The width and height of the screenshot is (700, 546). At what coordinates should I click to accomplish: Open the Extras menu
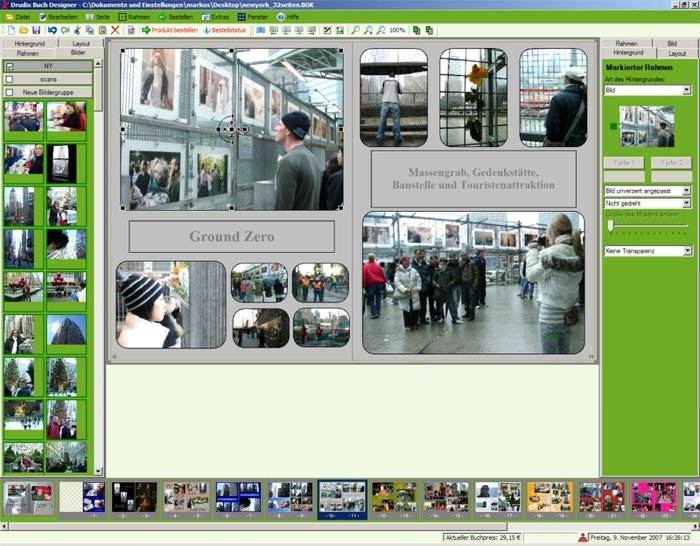[x=215, y=17]
